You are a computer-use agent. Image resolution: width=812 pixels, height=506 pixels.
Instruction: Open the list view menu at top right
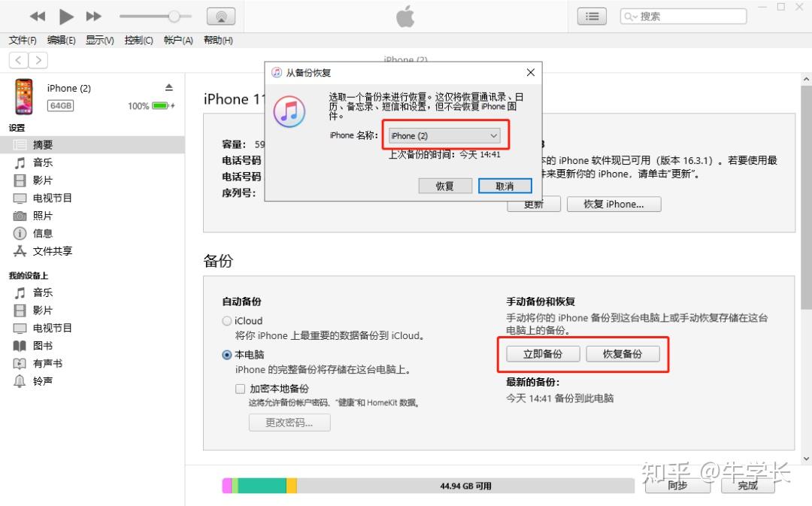(592, 15)
